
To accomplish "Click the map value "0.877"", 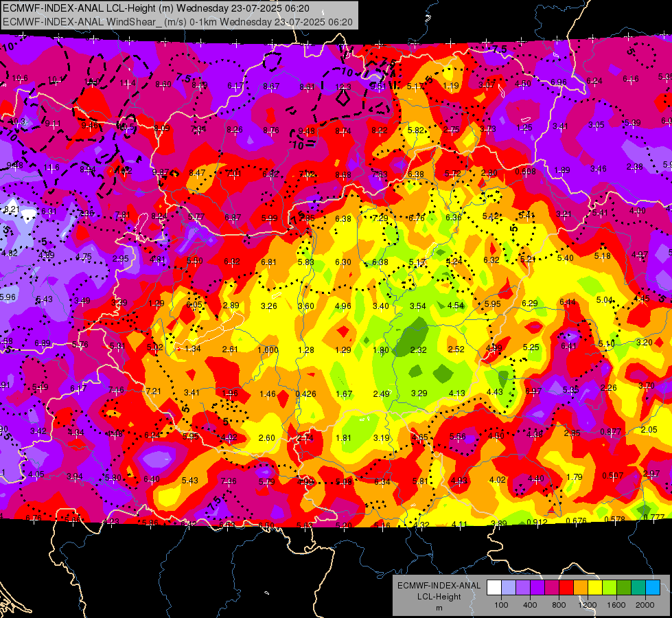I will (611, 431).
